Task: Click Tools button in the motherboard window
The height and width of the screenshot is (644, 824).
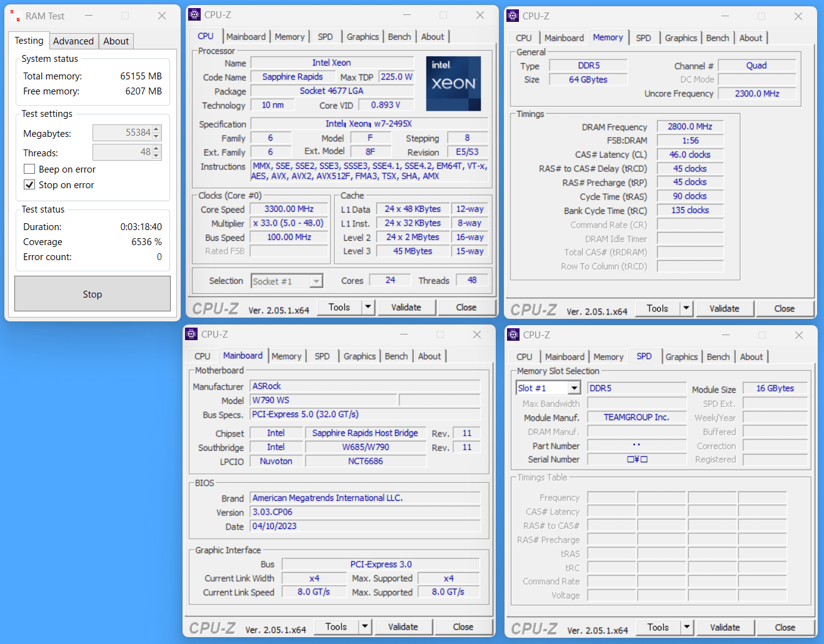Action: (x=336, y=626)
